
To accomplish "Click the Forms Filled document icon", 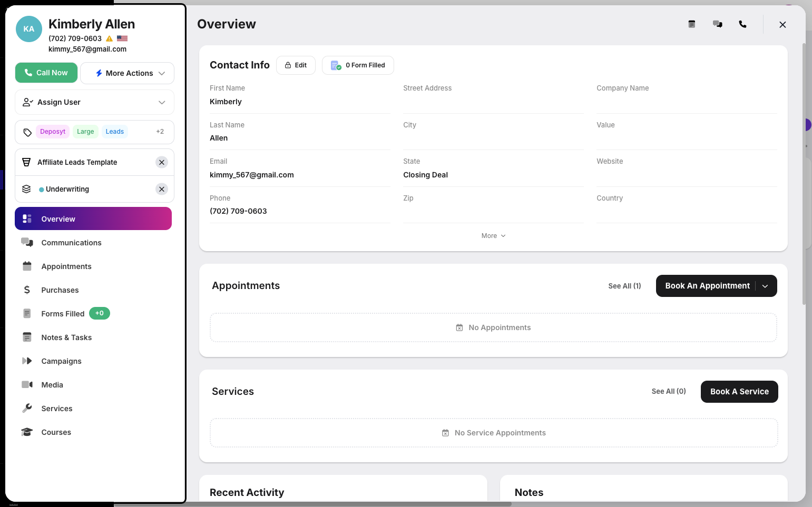I will 27,313.
